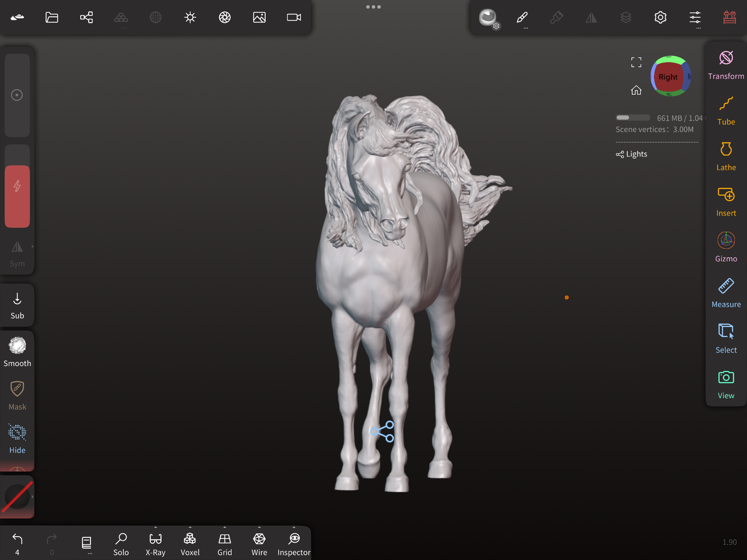Open the files folder menu
The image size is (747, 560).
(52, 17)
